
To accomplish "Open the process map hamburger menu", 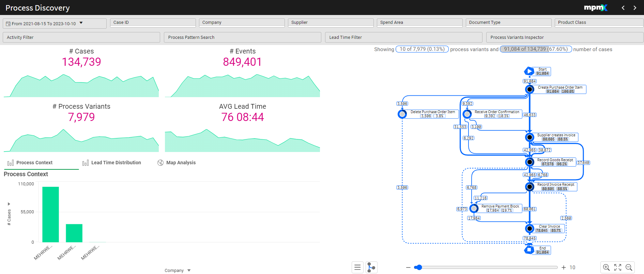I will click(357, 268).
